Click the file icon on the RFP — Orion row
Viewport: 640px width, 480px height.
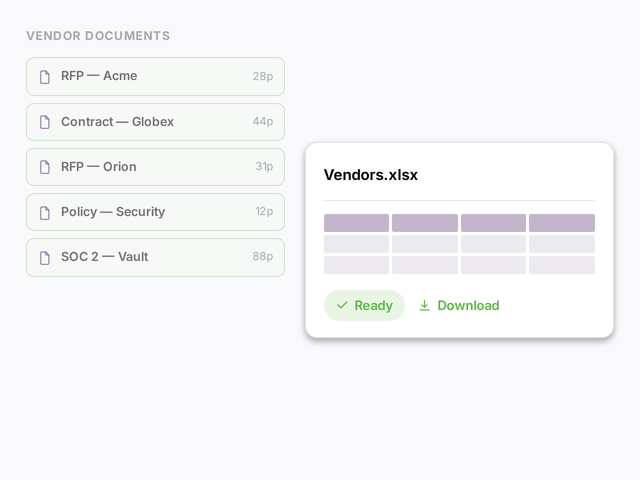click(x=45, y=167)
